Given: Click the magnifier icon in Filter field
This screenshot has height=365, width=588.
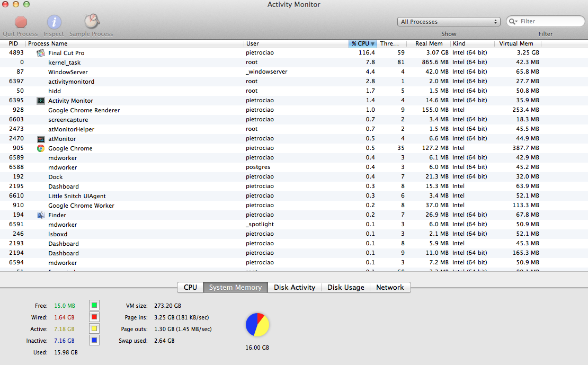Looking at the screenshot, I should (x=513, y=21).
